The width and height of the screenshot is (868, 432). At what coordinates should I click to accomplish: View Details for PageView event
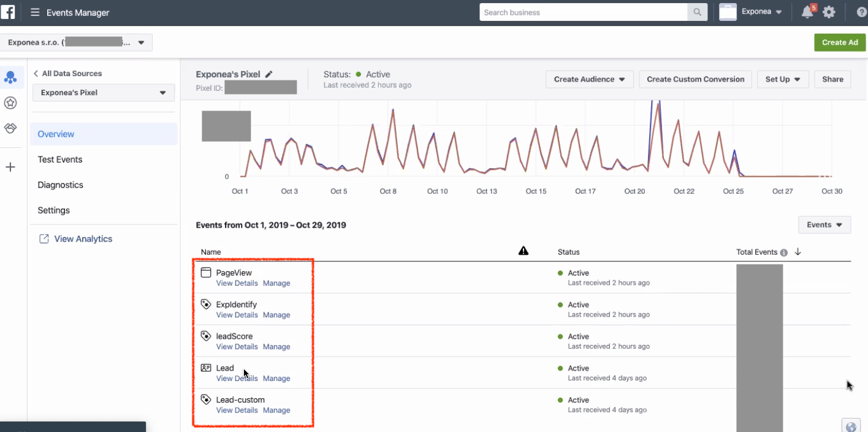(x=237, y=283)
